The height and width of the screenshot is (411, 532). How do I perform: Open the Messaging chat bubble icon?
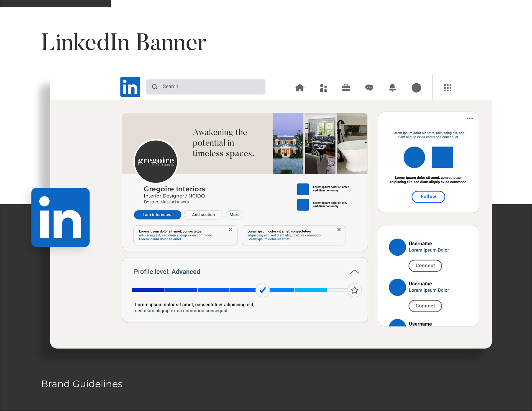[x=369, y=88]
